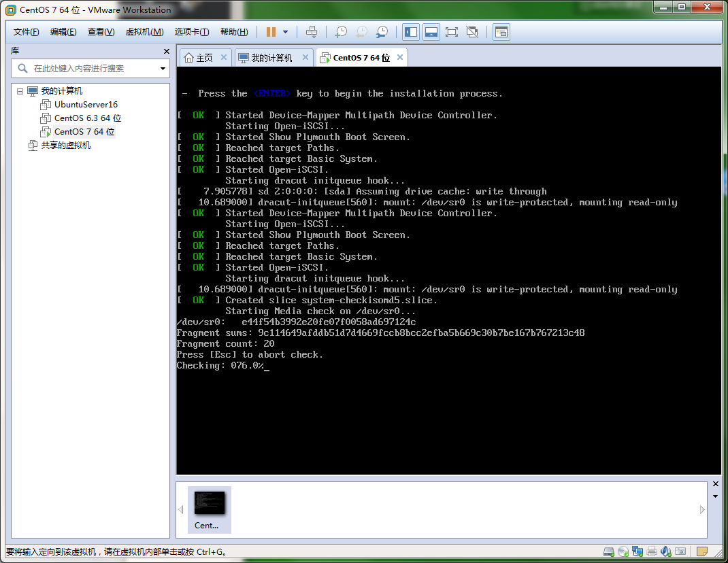Open the 虚拟机(M) menu

(144, 32)
